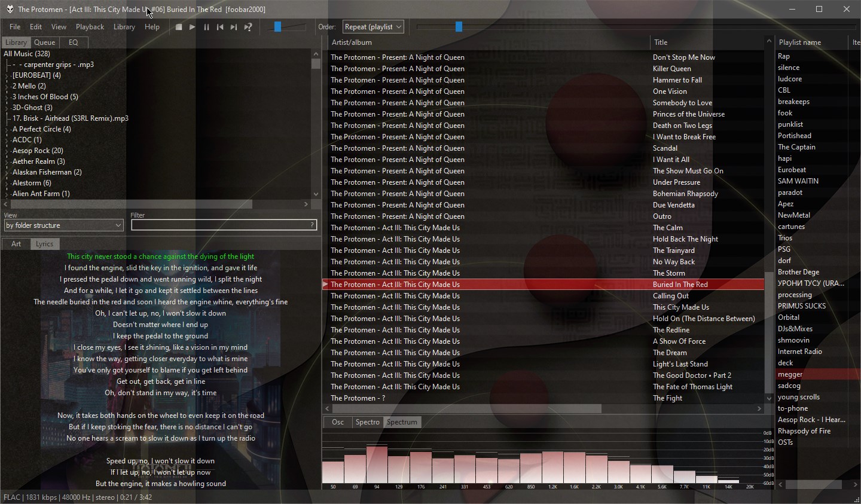Viewport: 861px width, 504px height.
Task: Select the ACDC (1) library entry
Action: click(x=27, y=140)
